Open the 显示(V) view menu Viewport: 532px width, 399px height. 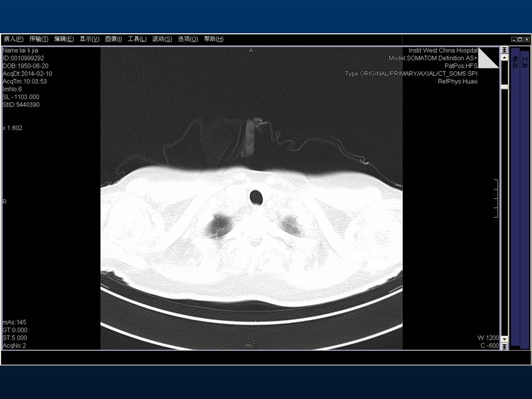89,39
